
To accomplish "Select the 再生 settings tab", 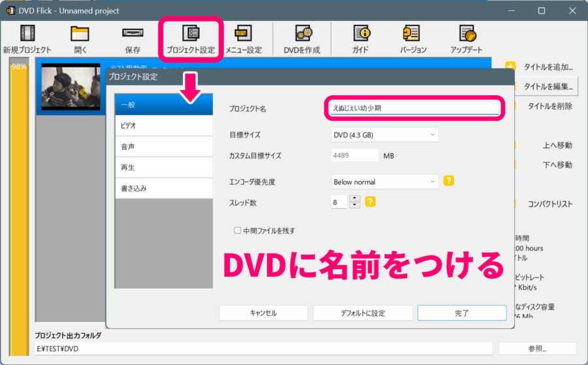I will pyautogui.click(x=164, y=168).
